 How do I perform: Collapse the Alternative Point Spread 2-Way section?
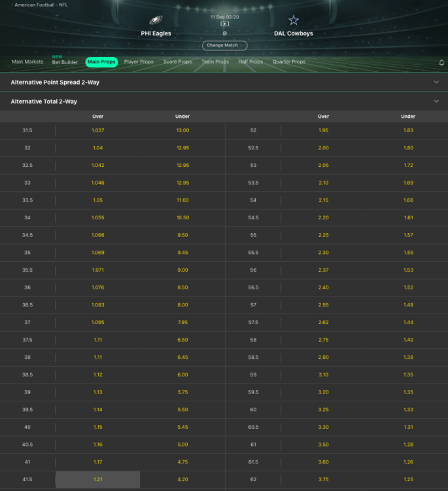point(436,82)
